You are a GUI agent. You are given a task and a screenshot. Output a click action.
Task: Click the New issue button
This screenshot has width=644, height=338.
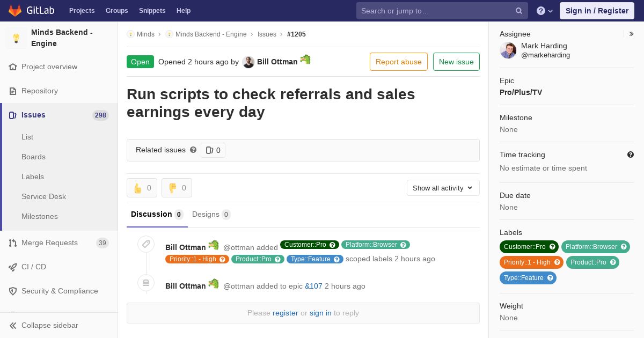(x=456, y=62)
